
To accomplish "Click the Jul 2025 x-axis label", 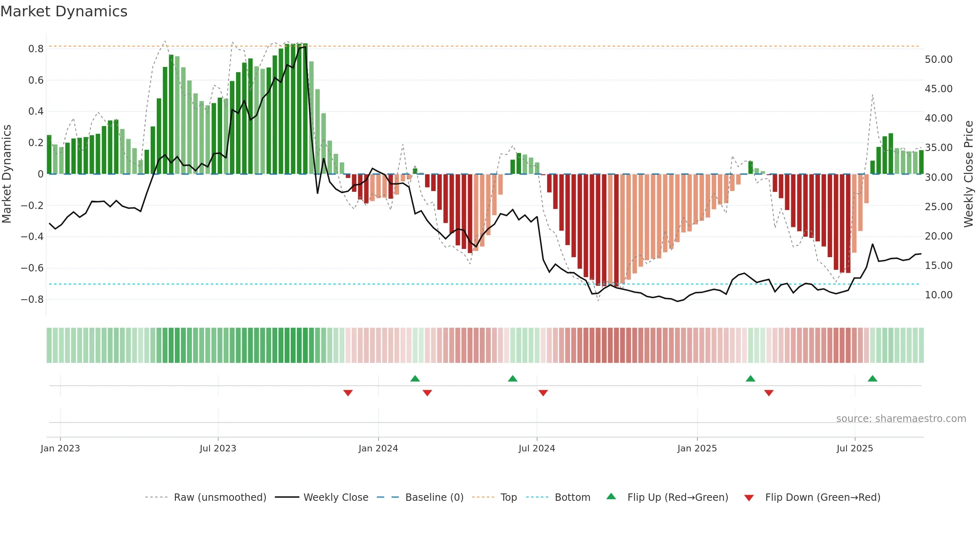I will click(855, 448).
